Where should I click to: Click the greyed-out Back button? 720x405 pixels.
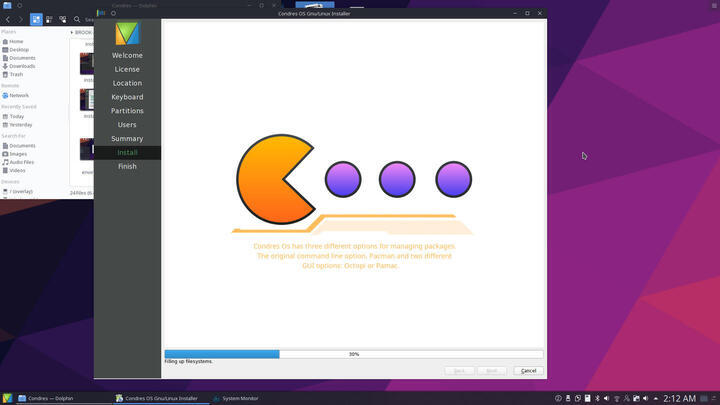click(459, 371)
